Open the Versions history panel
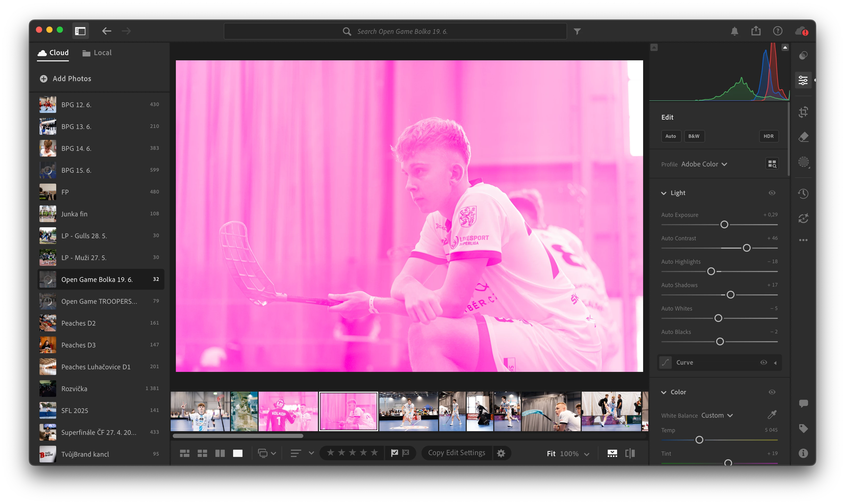Image resolution: width=845 pixels, height=504 pixels. coord(803,193)
